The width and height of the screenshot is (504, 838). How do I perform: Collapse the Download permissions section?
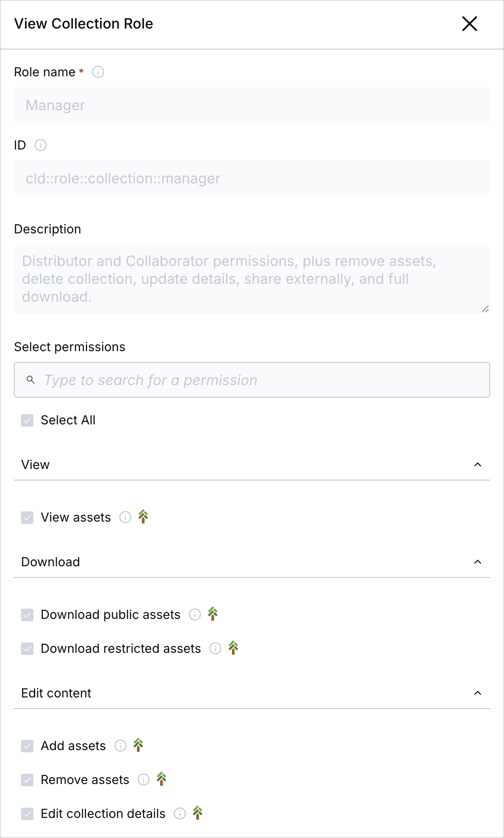point(477,562)
